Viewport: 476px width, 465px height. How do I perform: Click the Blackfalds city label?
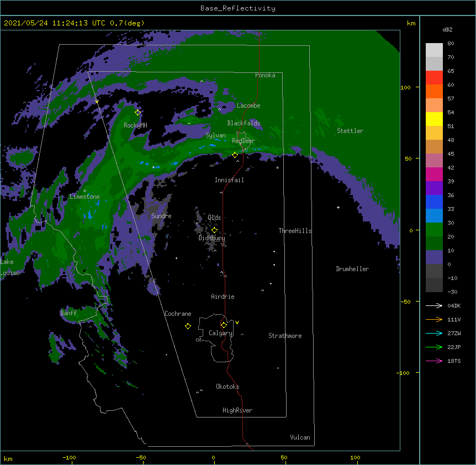point(244,123)
